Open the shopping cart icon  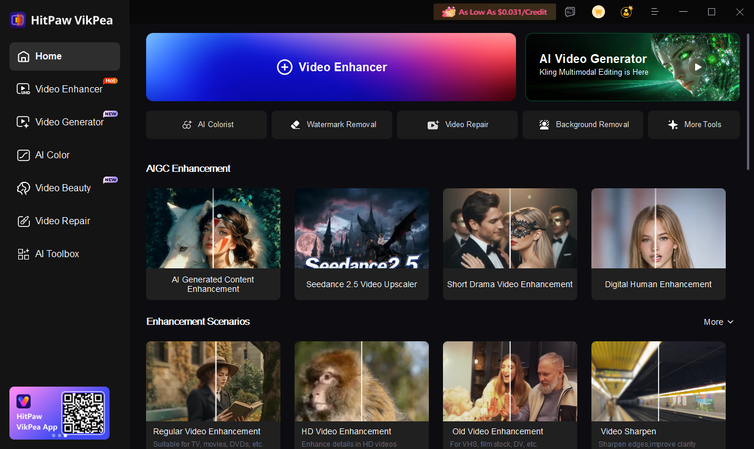598,12
